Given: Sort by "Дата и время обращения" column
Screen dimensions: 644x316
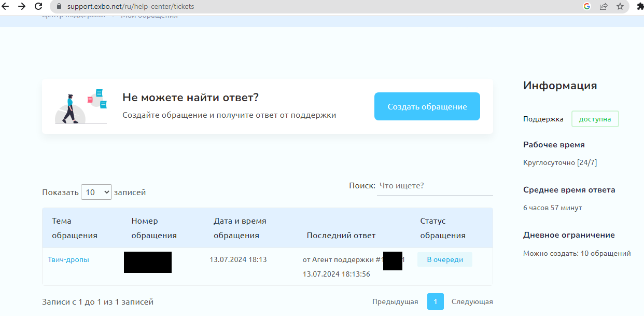Looking at the screenshot, I should point(240,228).
